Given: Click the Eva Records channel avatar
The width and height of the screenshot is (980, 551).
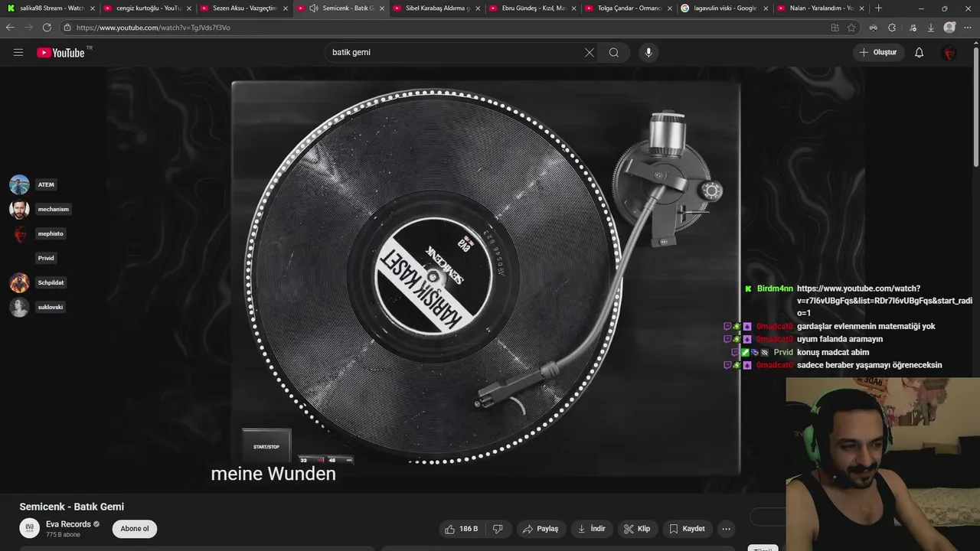Looking at the screenshot, I should pyautogui.click(x=30, y=529).
